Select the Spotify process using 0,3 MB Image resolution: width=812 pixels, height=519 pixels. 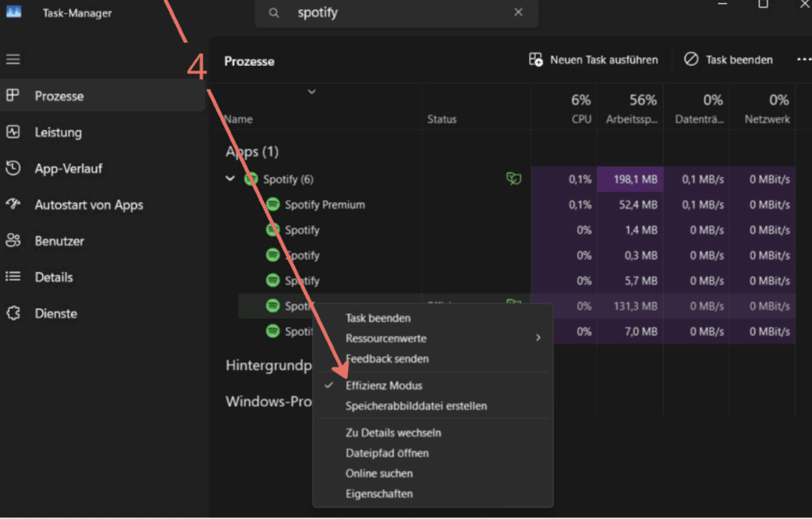(516, 256)
